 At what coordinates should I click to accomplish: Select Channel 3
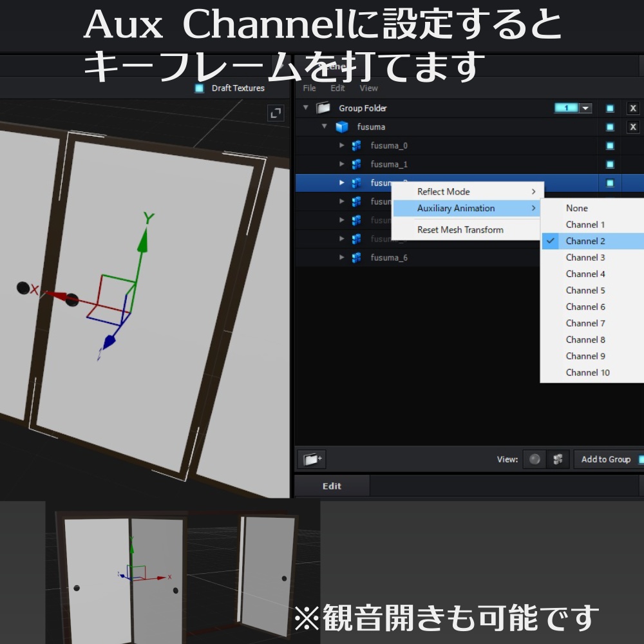point(592,257)
